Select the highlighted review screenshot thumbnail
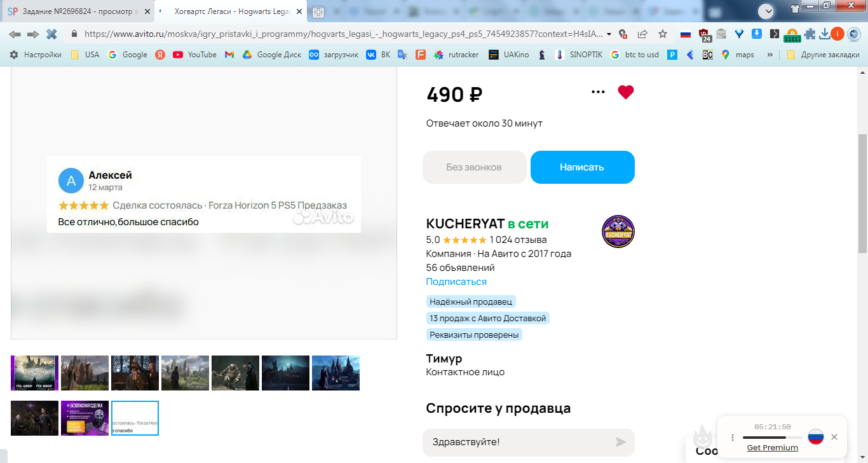Viewport: 868px width, 463px height. pyautogui.click(x=135, y=418)
